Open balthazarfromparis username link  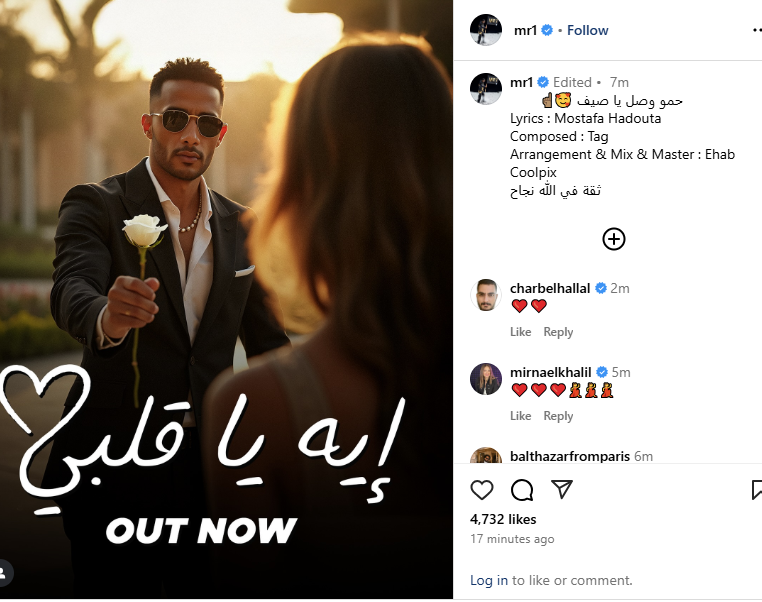point(570,456)
